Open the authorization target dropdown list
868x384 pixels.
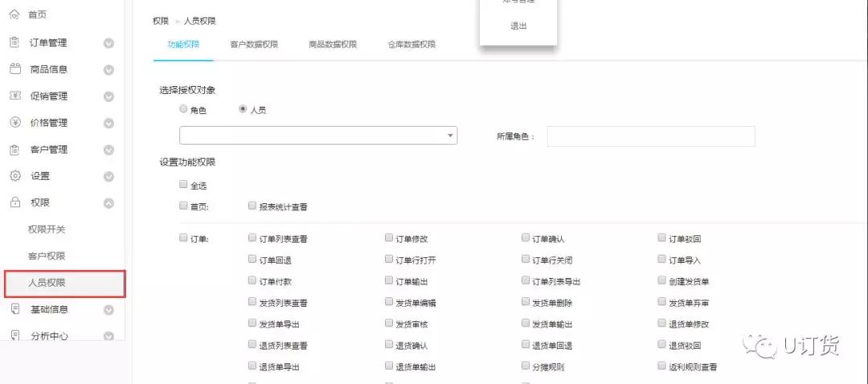tap(318, 136)
